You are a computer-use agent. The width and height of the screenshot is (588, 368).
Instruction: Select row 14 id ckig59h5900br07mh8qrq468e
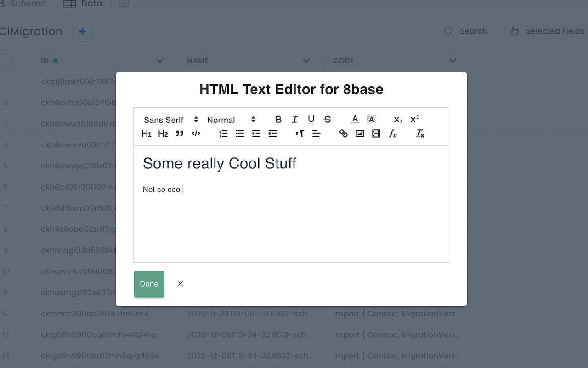[100, 356]
